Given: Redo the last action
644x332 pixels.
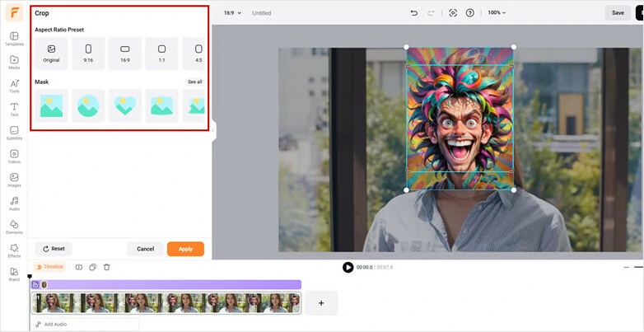Looking at the screenshot, I should tap(431, 12).
